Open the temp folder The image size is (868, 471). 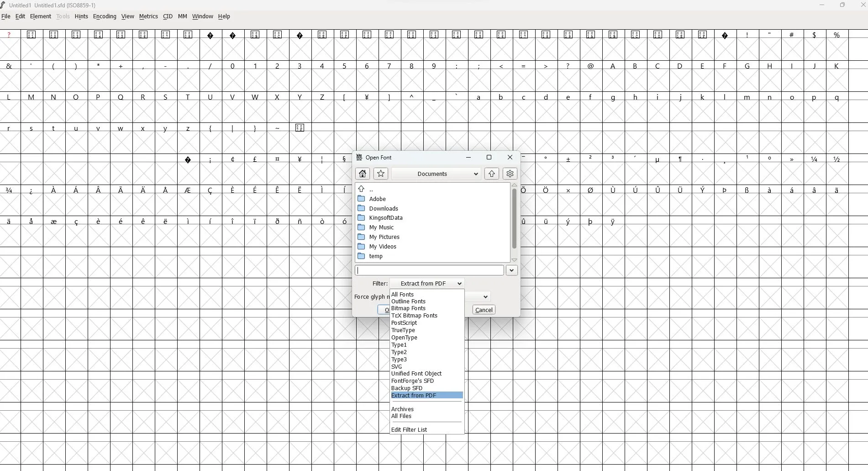(x=375, y=256)
